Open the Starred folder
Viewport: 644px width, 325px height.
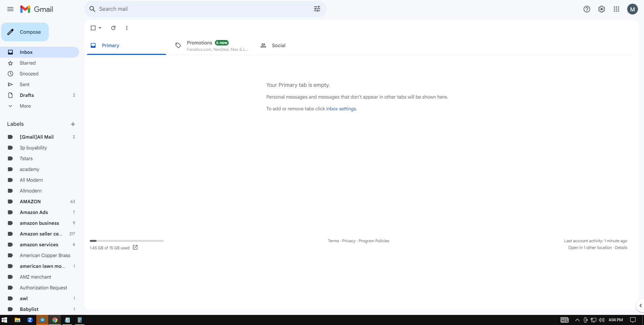point(39,63)
